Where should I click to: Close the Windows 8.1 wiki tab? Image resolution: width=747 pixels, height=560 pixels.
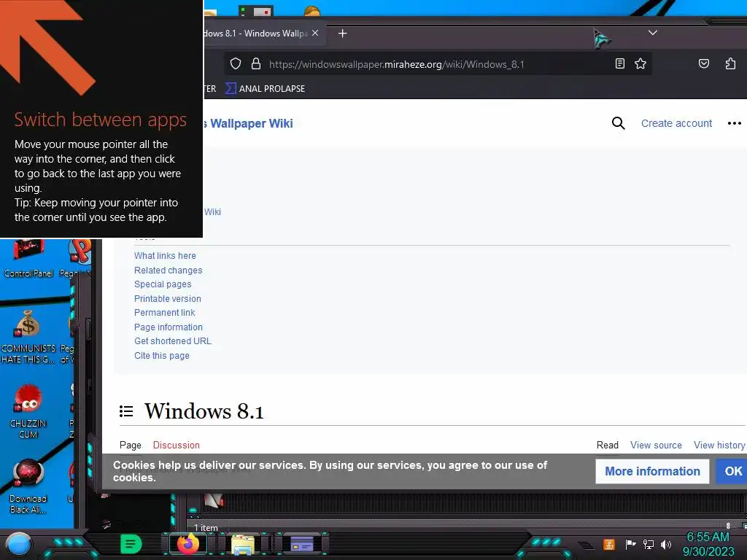[x=315, y=34]
